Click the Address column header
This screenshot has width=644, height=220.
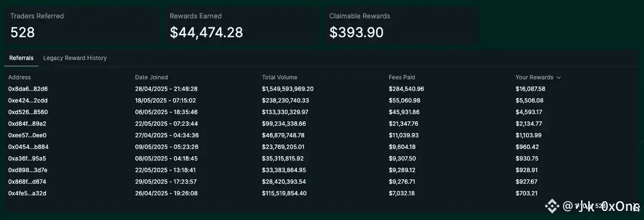coord(19,77)
